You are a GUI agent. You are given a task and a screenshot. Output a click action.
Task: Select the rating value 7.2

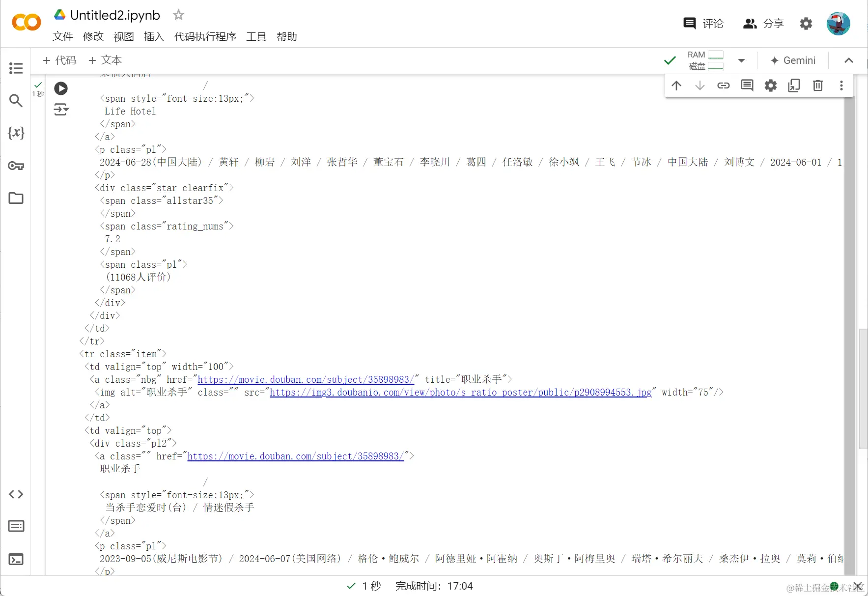(x=112, y=239)
